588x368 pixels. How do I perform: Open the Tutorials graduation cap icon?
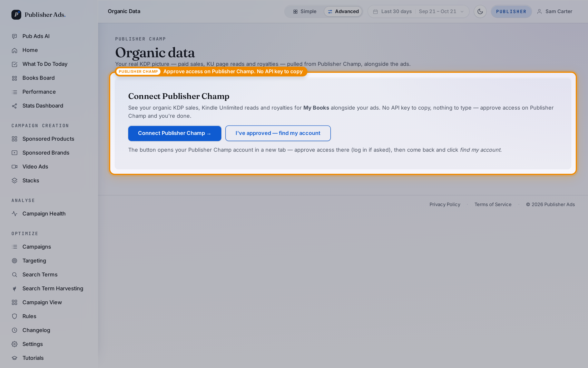(14, 358)
